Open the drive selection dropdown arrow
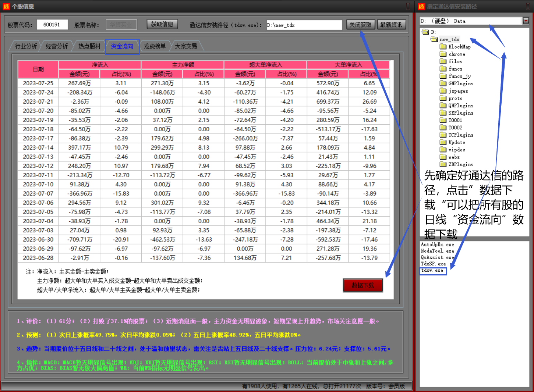This screenshot has width=534, height=392. (526, 21)
